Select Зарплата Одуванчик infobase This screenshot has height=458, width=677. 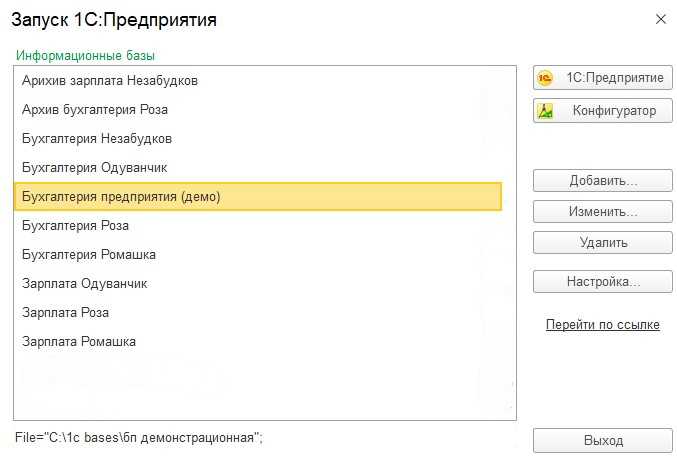[258, 284]
